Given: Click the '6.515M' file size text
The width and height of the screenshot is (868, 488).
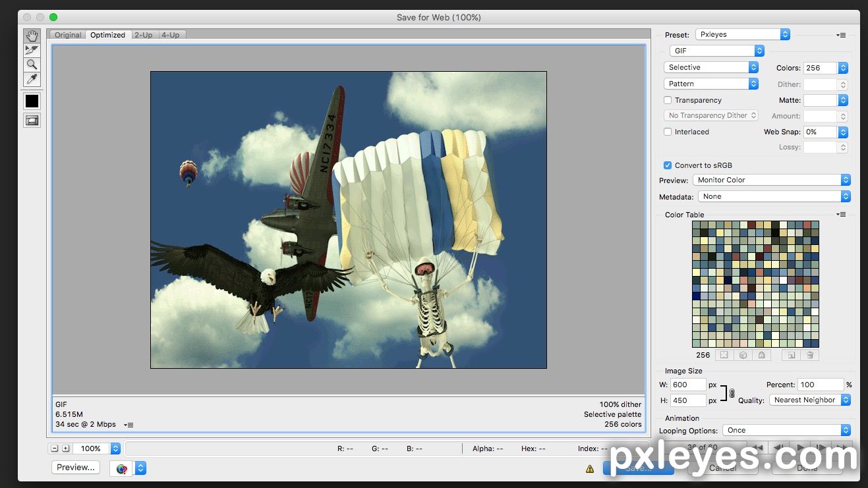Looking at the screenshot, I should (69, 414).
